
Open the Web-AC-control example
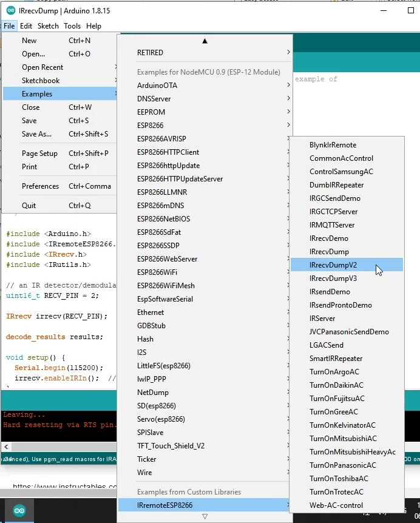coord(347,505)
